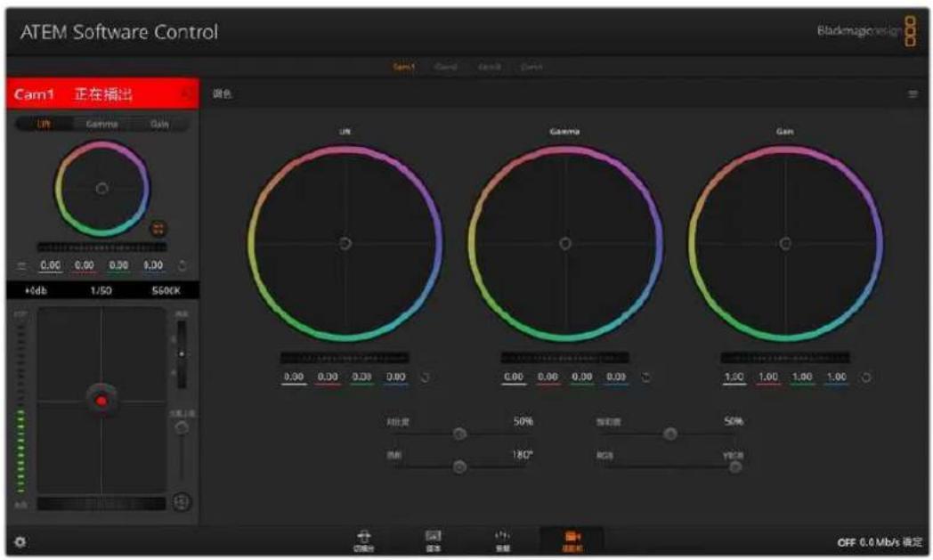Screen dimensions: 933x560
Task: Click the icon in the red Cam1 header
Action: click(186, 94)
